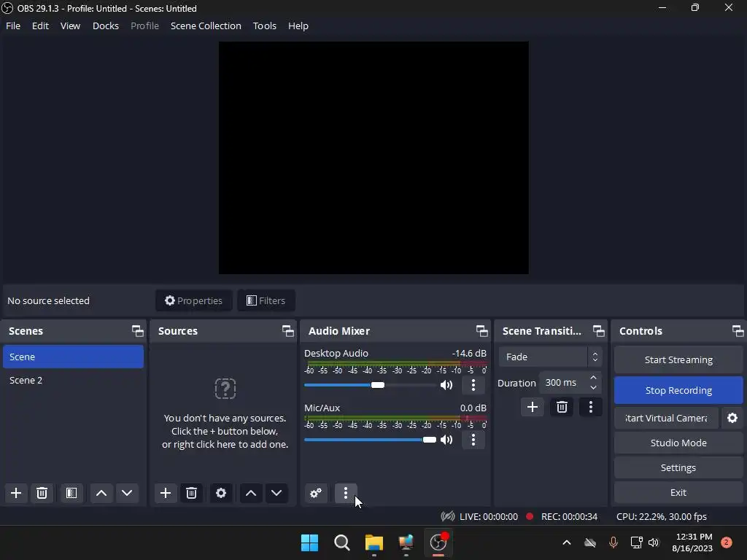Click the black preview canvas
This screenshot has height=560, width=747.
[x=373, y=157]
